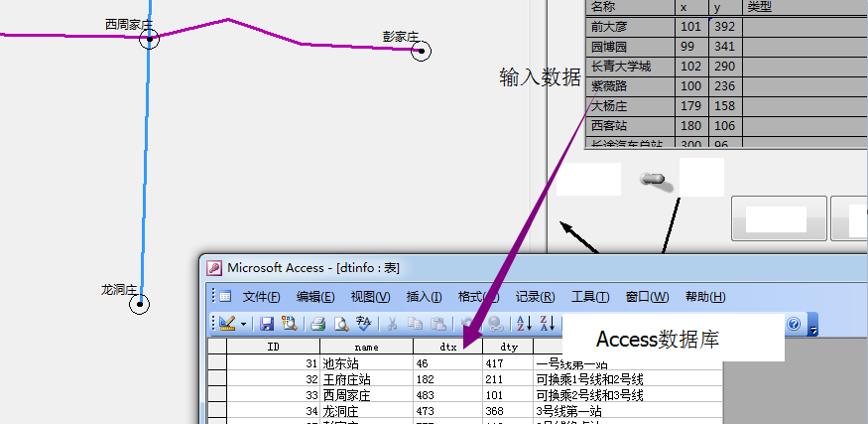This screenshot has height=424, width=868.
Task: Click the Paste clipboard icon
Action: pos(437,324)
